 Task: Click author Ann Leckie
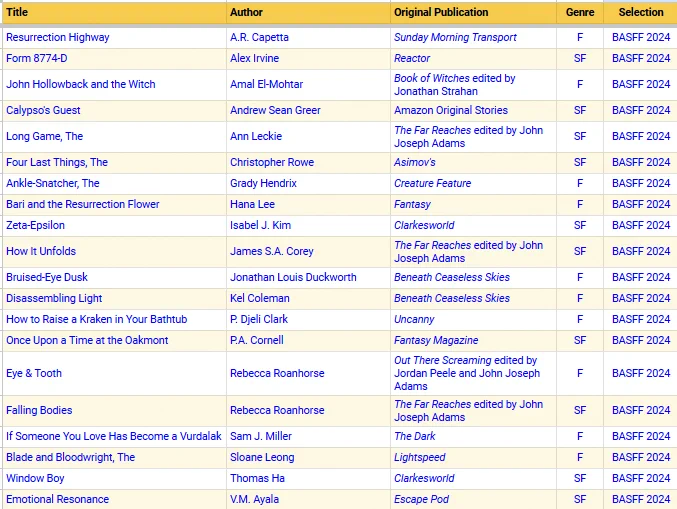pos(256,136)
